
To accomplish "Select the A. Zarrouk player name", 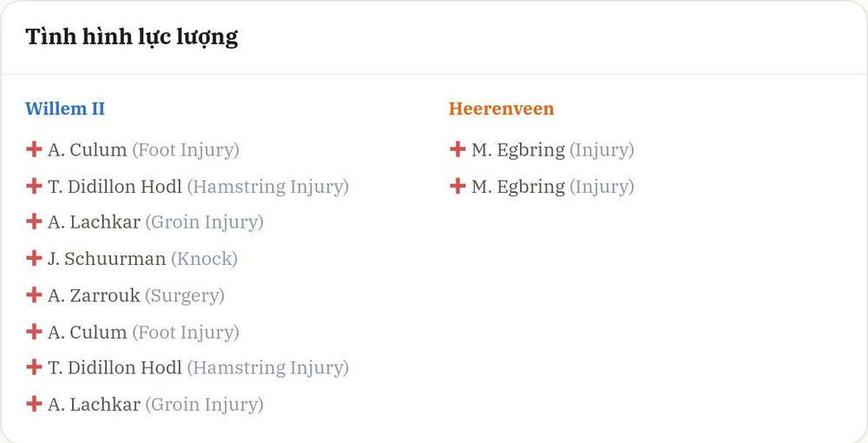I will [x=94, y=295].
